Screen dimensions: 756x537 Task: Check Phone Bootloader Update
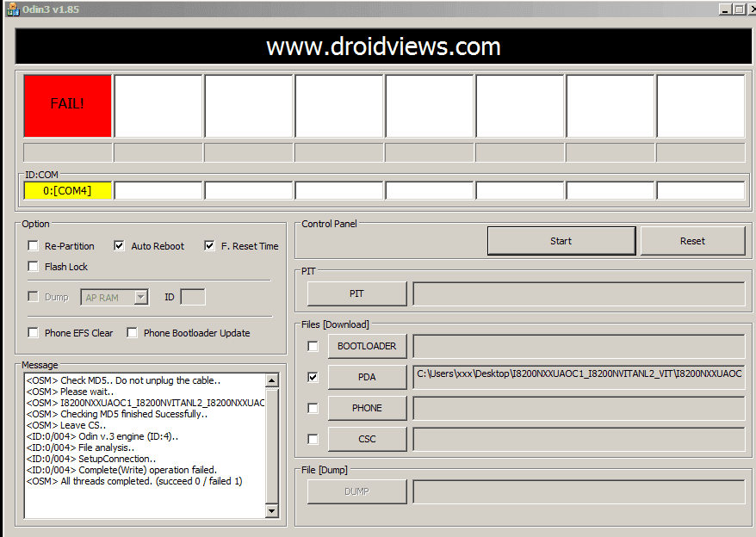[132, 332]
